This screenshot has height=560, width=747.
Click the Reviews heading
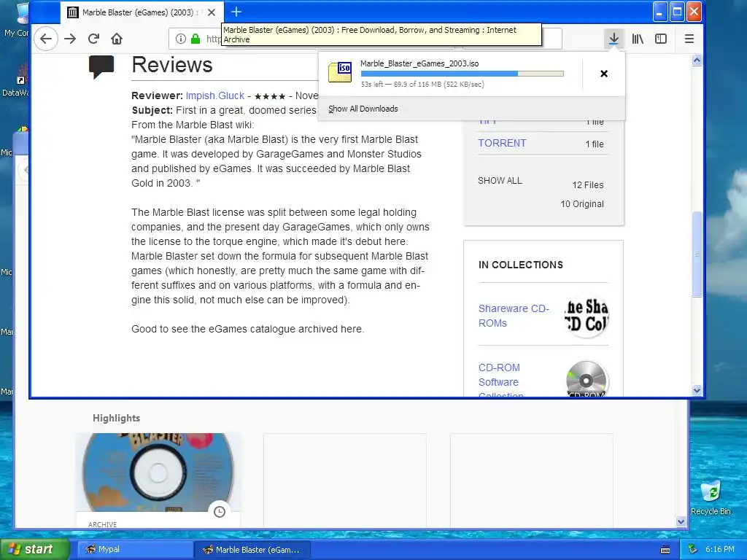pos(172,65)
